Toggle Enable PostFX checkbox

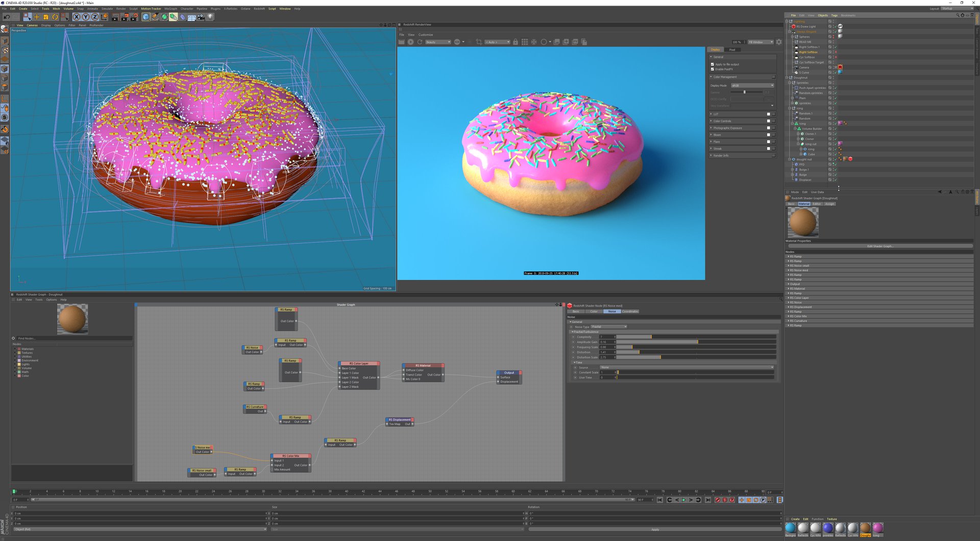click(x=713, y=69)
